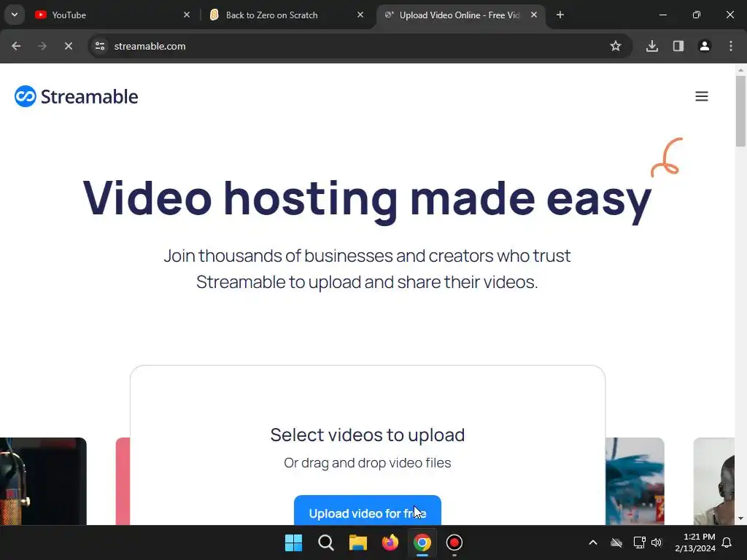Image resolution: width=747 pixels, height=560 pixels.
Task: Stop loading the page
Action: [x=69, y=46]
